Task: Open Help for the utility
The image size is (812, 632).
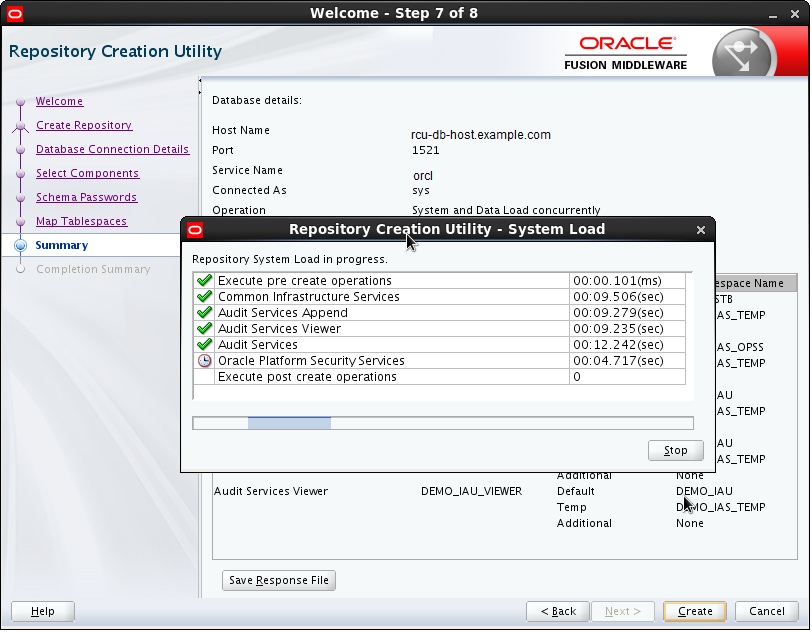Action: point(42,611)
